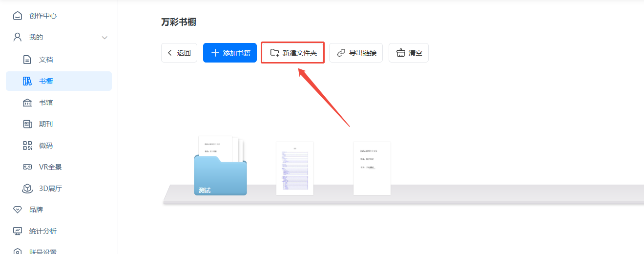
Task: Click the 微码 QR code icon
Action: pyautogui.click(x=28, y=146)
